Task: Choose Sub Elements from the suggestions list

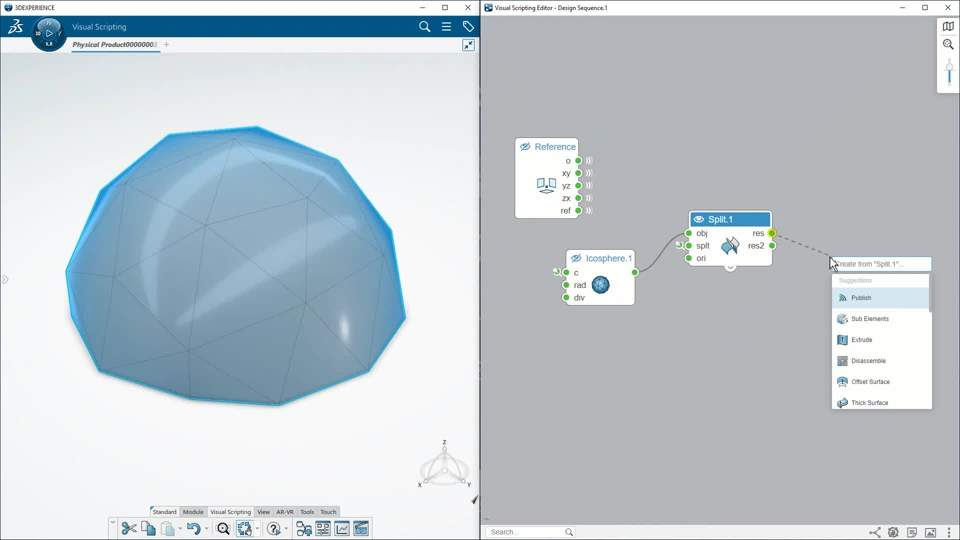Action: [880, 319]
